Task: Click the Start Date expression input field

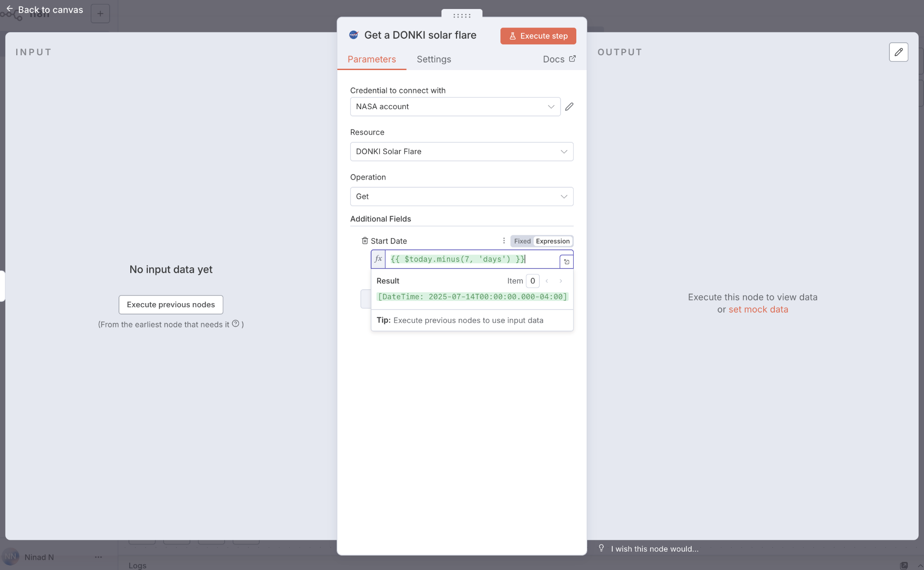Action: [x=472, y=259]
